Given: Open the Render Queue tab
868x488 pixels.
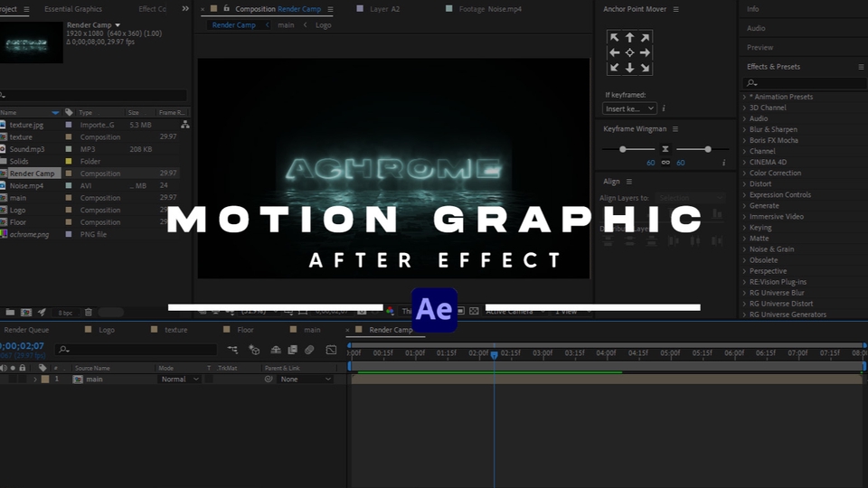Looking at the screenshot, I should click(26, 330).
